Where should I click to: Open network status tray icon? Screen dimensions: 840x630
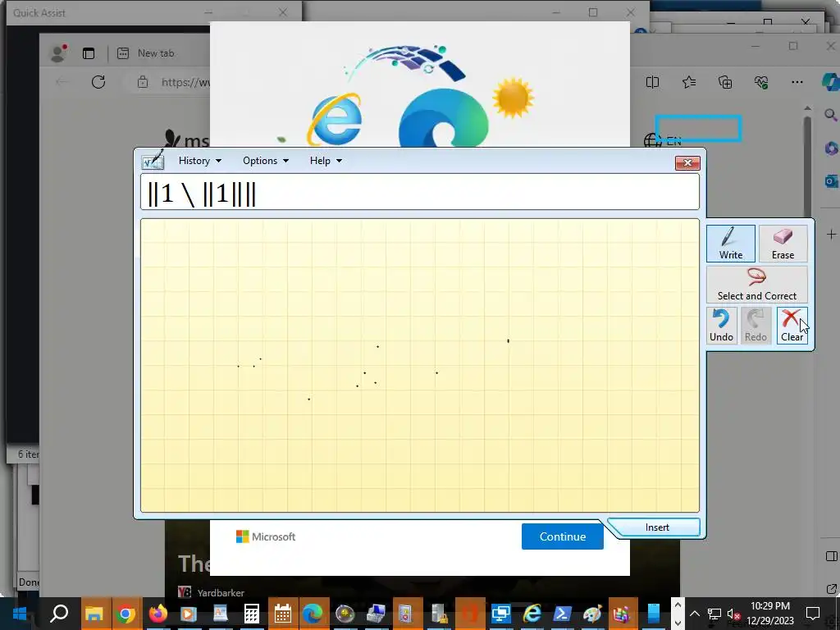[x=714, y=614]
